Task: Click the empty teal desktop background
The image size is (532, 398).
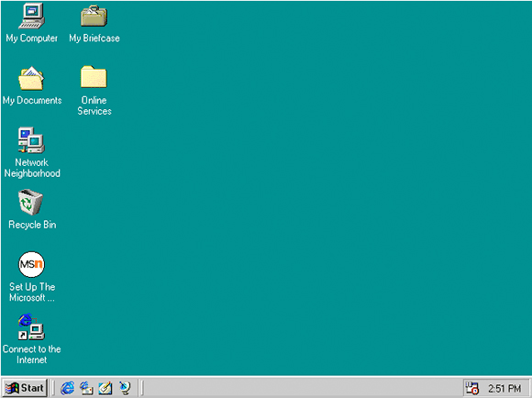Action: click(x=305, y=186)
